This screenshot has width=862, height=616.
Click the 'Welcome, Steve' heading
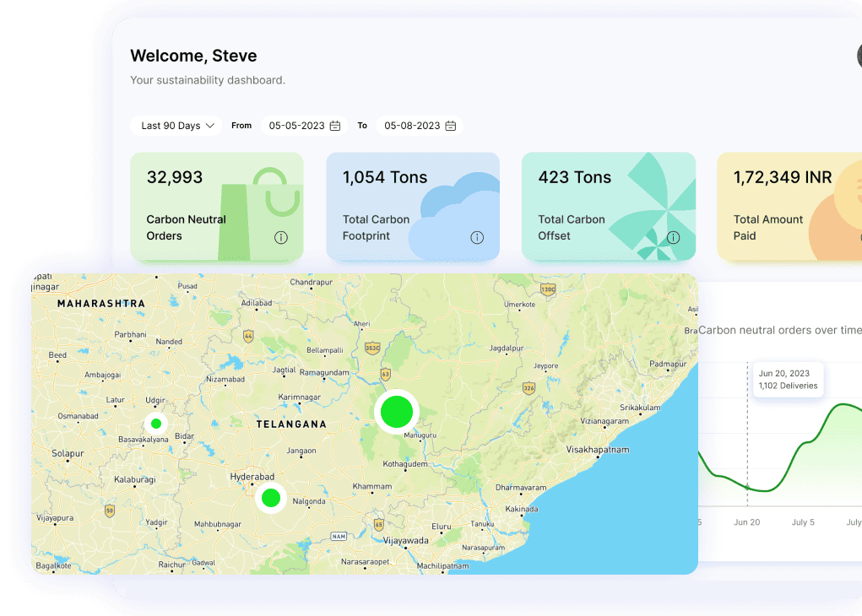pyautogui.click(x=193, y=56)
